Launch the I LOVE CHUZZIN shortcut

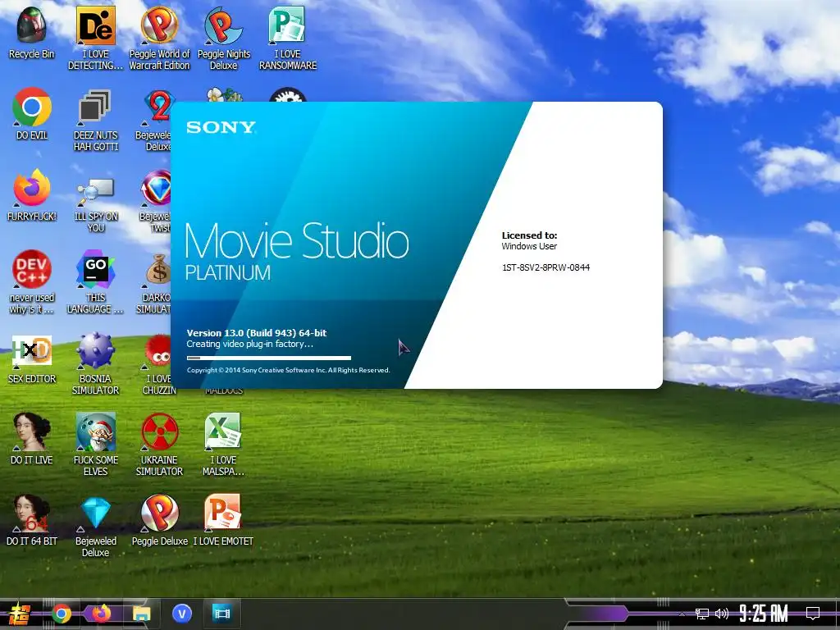159,363
